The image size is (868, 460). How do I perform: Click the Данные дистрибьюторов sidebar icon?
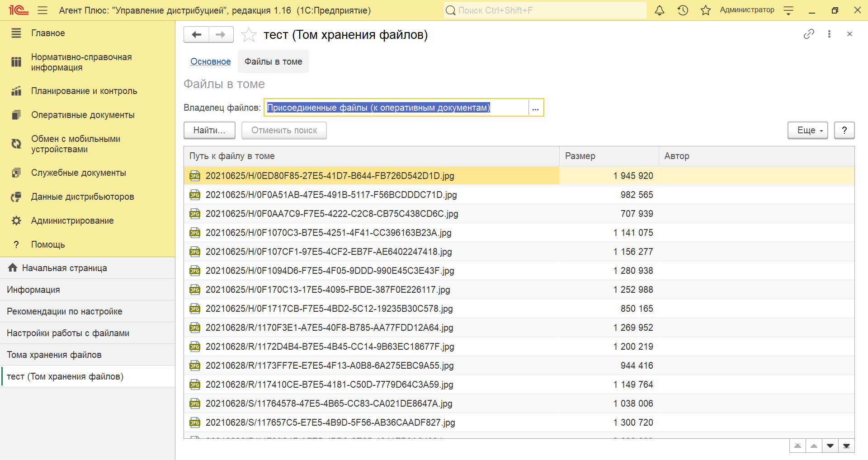(16, 197)
